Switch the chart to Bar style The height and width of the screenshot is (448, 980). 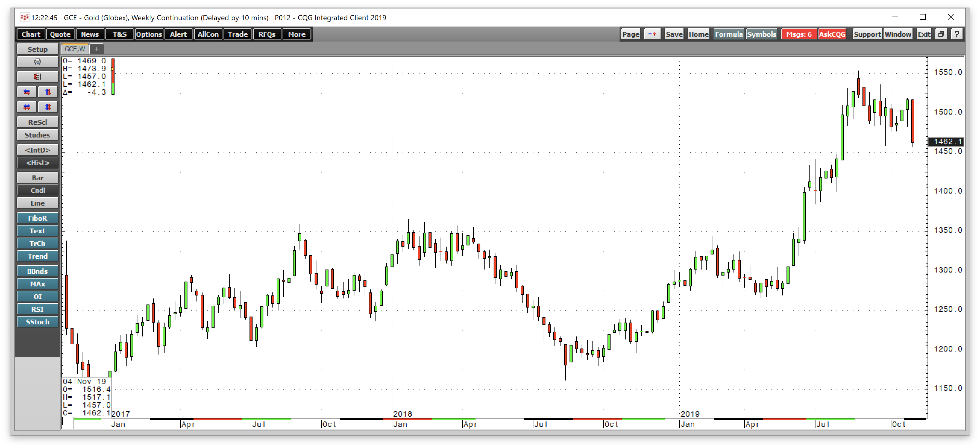click(37, 178)
